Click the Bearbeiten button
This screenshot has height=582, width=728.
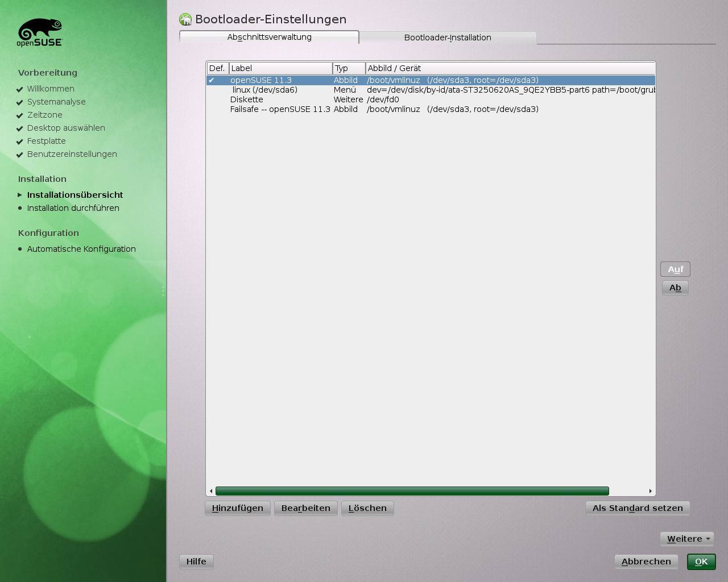(306, 508)
